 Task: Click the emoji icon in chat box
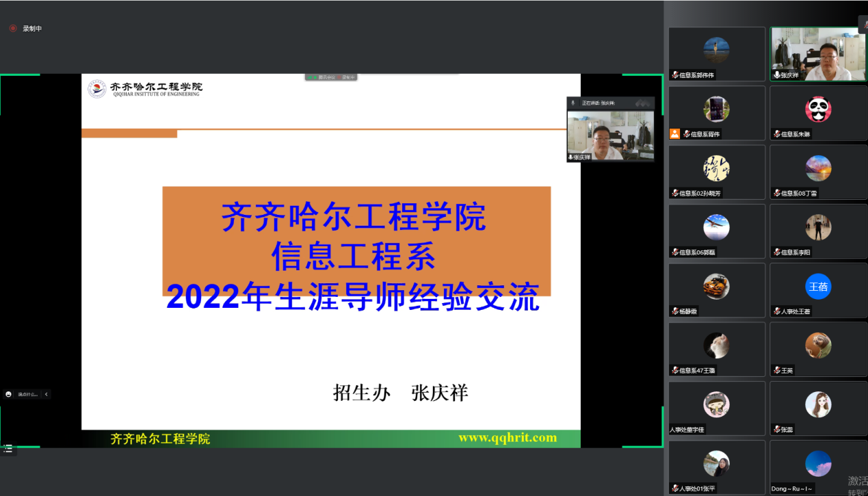[x=8, y=394]
